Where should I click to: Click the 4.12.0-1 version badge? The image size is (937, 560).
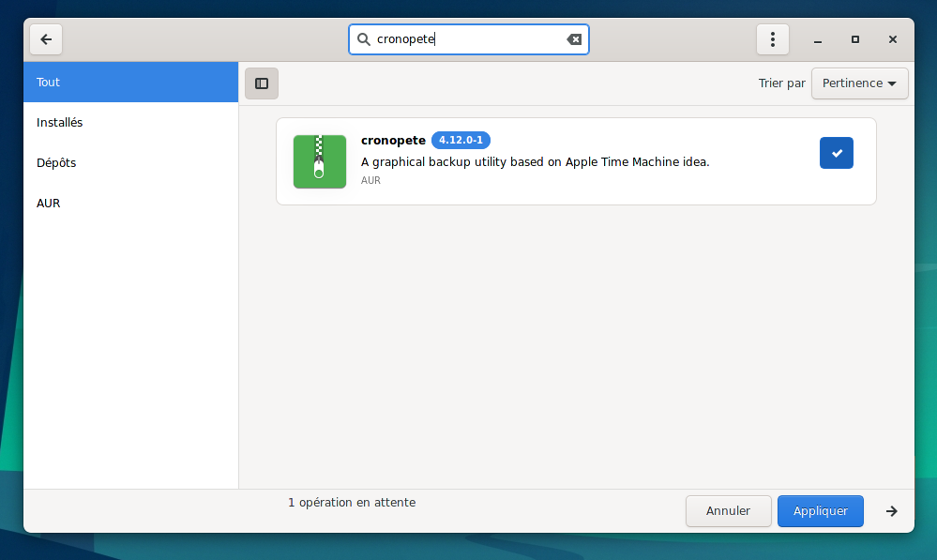coord(461,141)
